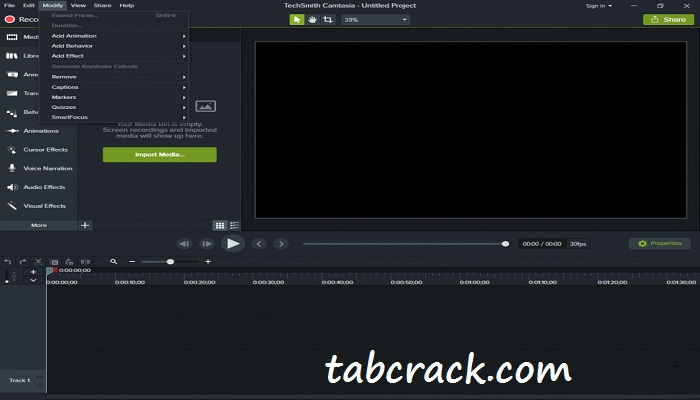Click the timeline zoom in plus button
Viewport: 700px width, 400px height.
point(208,262)
